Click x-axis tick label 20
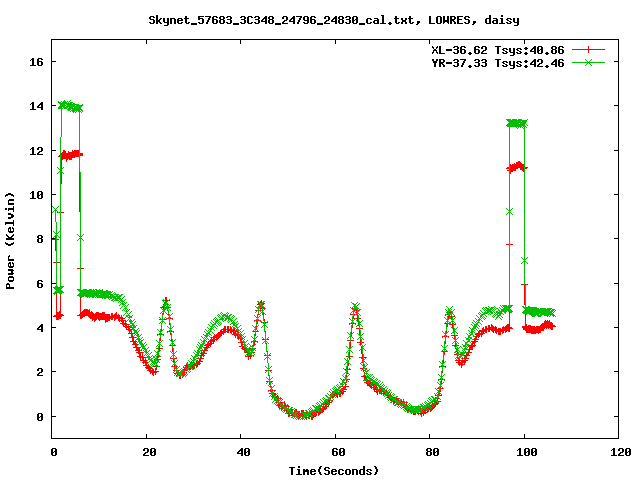The height and width of the screenshot is (480, 640). [x=149, y=452]
